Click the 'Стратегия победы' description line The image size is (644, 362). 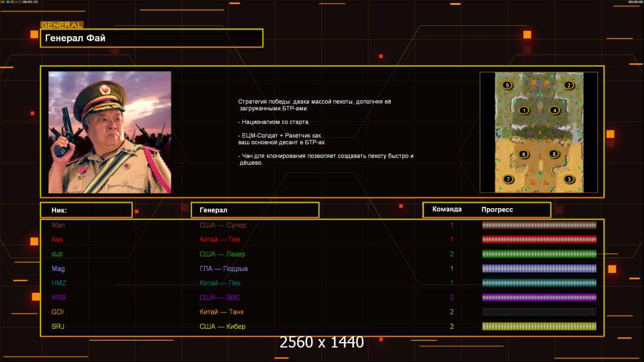(315, 104)
